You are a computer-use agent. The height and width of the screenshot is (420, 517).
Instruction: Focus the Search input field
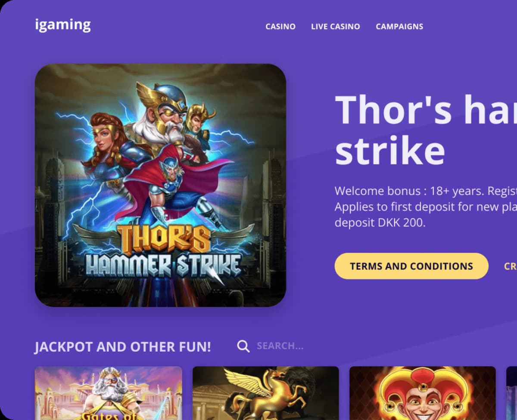tap(280, 346)
